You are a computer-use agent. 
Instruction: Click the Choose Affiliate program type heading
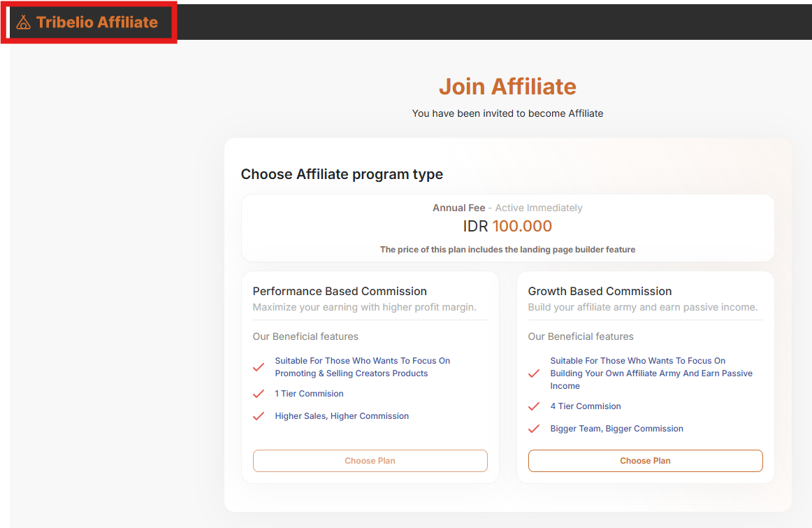(342, 174)
